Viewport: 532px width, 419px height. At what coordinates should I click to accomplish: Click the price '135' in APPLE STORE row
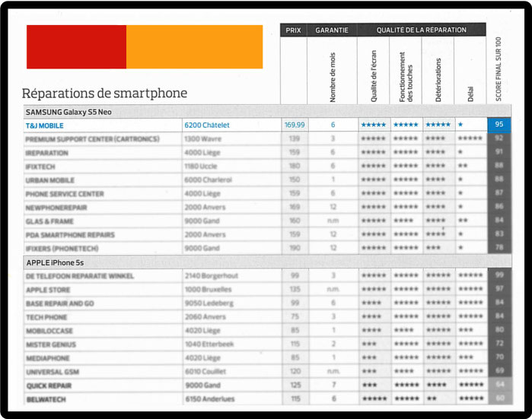point(295,289)
